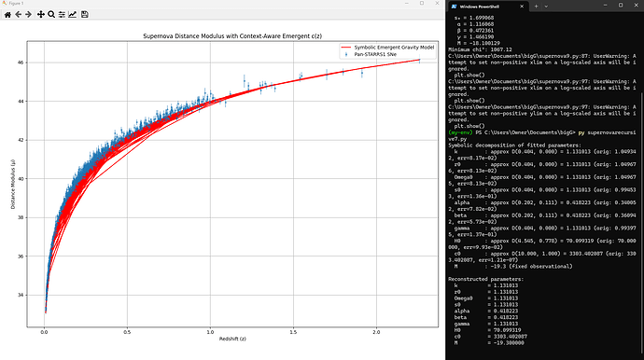Select the Zoom to rectangle tool
The image size is (644, 360).
[x=51, y=14]
